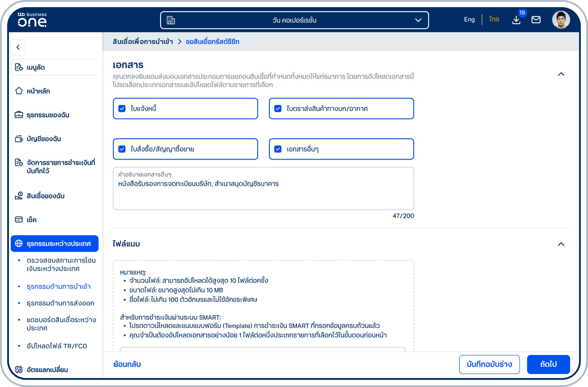Image resolution: width=588 pixels, height=387 pixels.
Task: Open the user profile avatar
Action: point(561,20)
